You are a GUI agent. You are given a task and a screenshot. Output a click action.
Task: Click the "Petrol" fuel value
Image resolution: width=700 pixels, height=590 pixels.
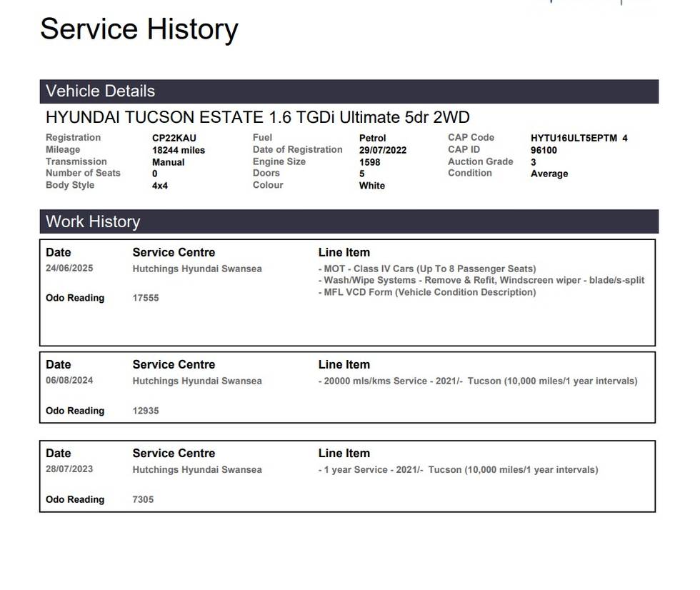click(x=373, y=138)
